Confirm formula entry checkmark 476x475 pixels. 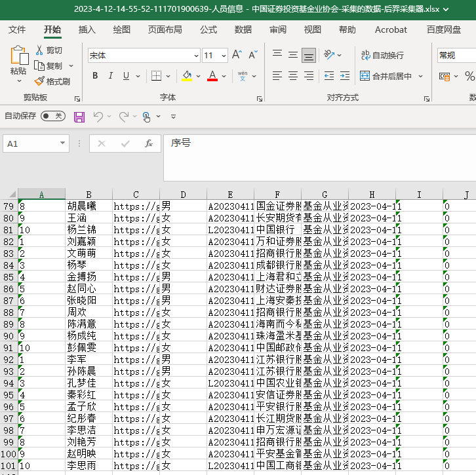[x=125, y=143]
